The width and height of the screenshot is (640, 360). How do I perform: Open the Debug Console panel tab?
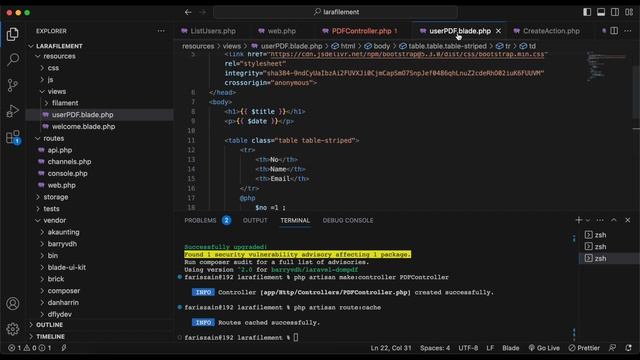348,220
